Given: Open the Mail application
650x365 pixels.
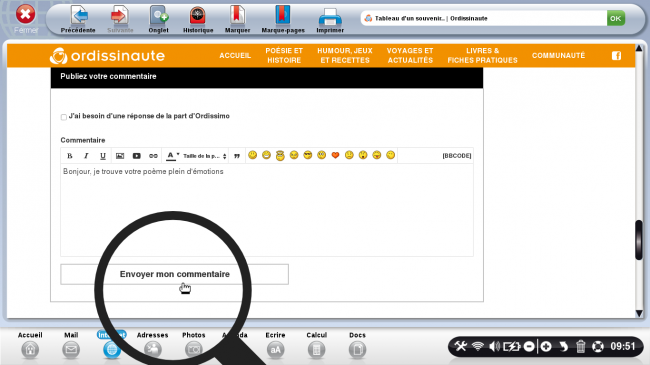Looking at the screenshot, I should (71, 345).
